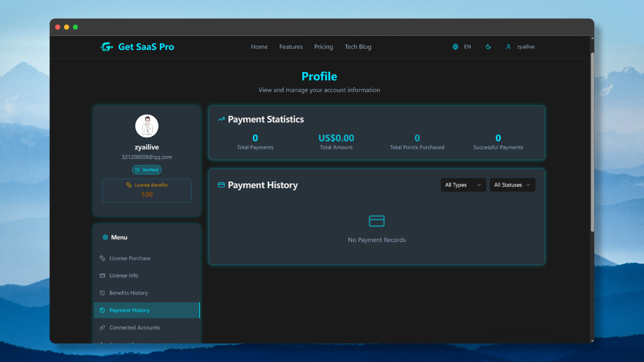Click the user profile icon beside zyailive

[508, 47]
